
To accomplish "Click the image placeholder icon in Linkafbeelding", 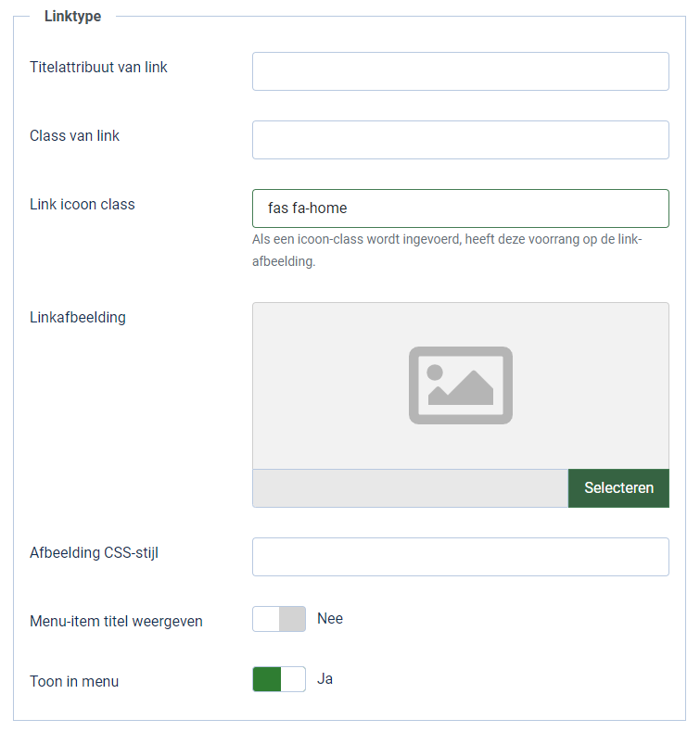I will pos(461,385).
